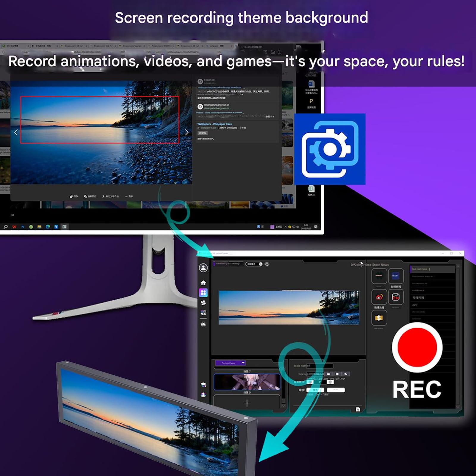Save the theme using the floppy disk icon
476x476 pixels.
[358, 410]
